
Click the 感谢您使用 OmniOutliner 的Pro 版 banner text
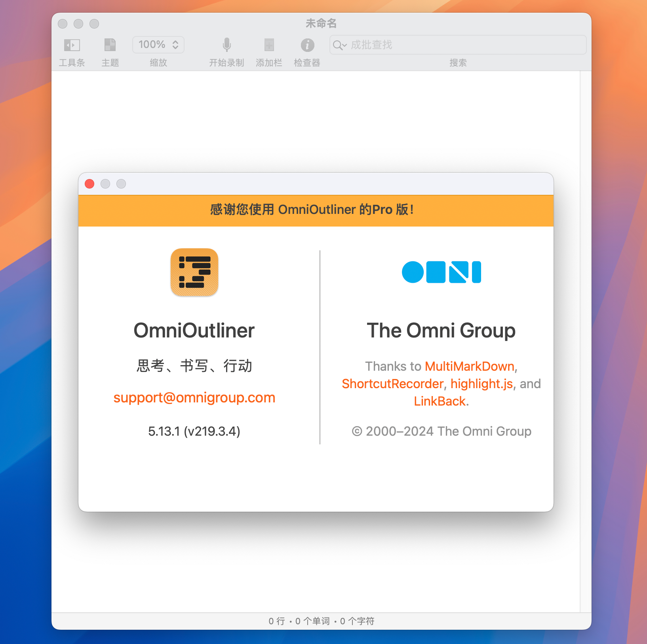(x=312, y=210)
